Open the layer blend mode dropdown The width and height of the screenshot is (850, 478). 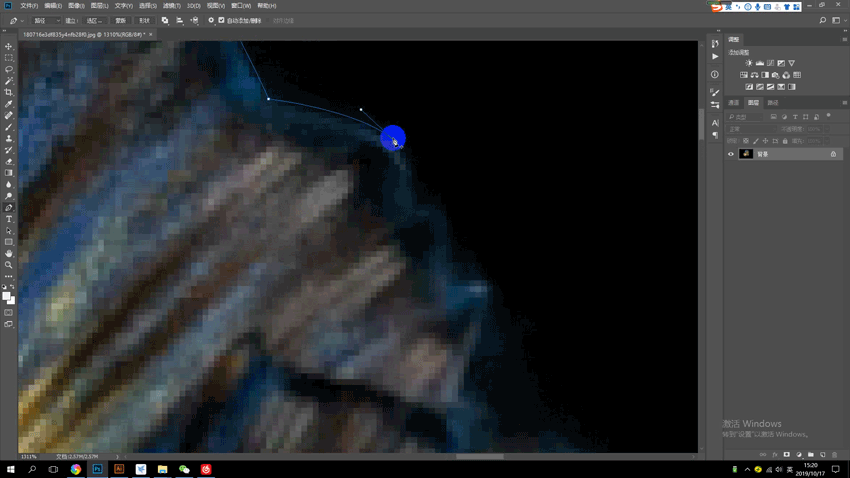[x=751, y=129]
